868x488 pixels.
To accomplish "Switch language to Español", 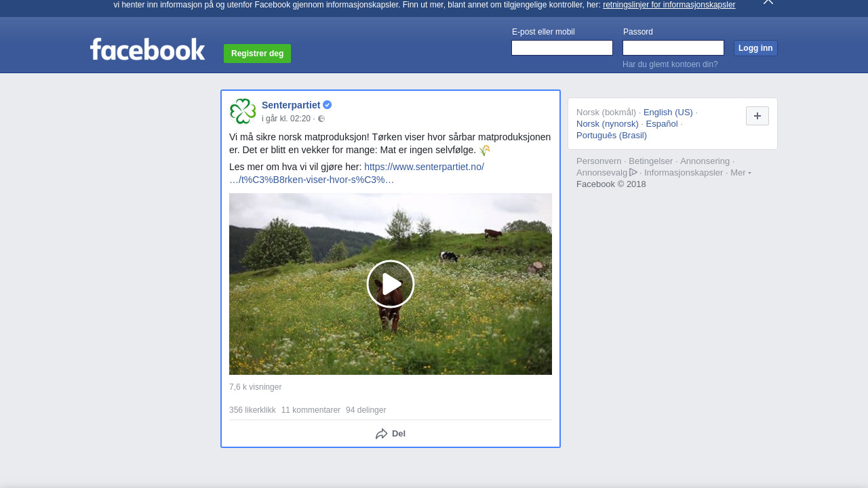I will coord(662,124).
